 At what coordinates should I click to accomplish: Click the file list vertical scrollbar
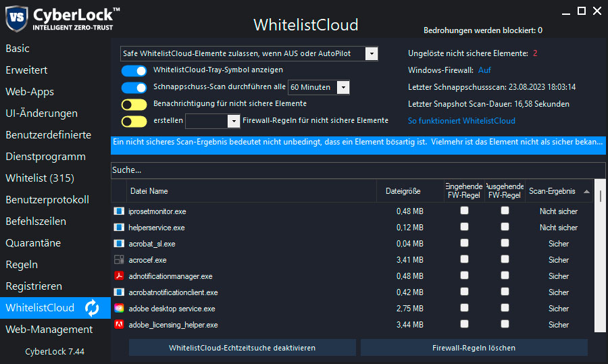click(x=601, y=256)
